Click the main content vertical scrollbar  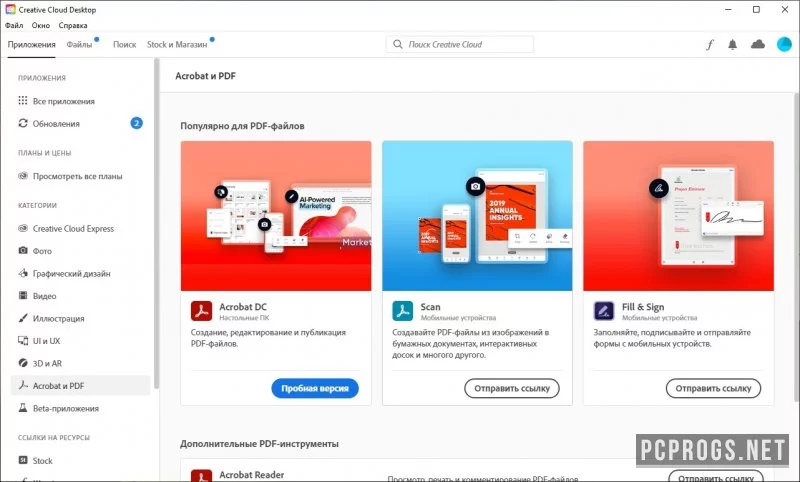click(797, 247)
